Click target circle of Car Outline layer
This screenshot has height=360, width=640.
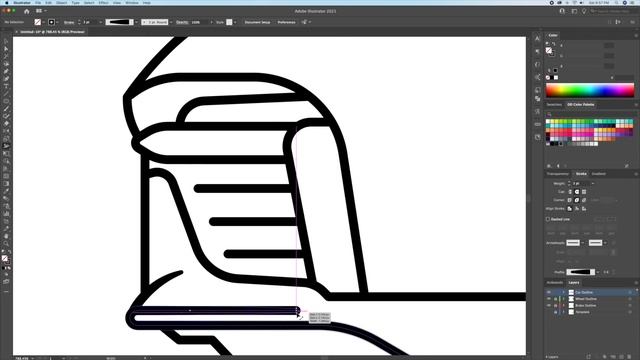click(630, 292)
